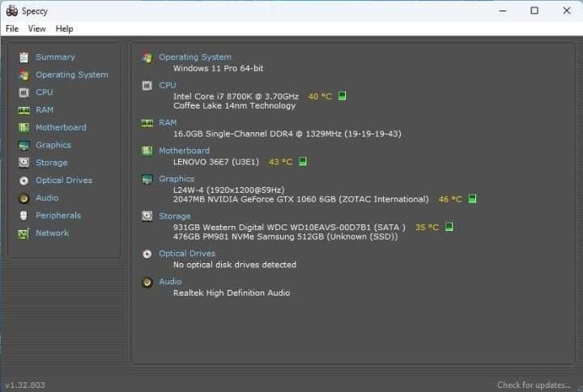Click the Peripherals mouse icon in sidebar
This screenshot has width=583, height=392.
[23, 215]
